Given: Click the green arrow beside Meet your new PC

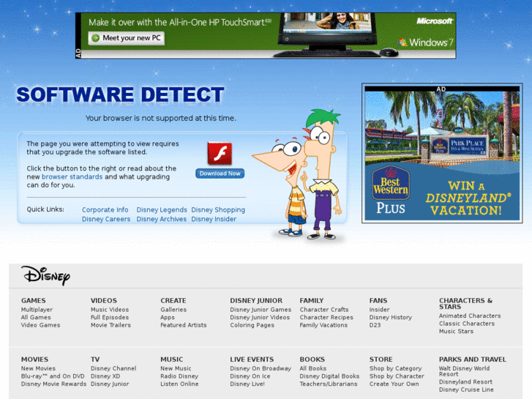Looking at the screenshot, I should [96, 38].
